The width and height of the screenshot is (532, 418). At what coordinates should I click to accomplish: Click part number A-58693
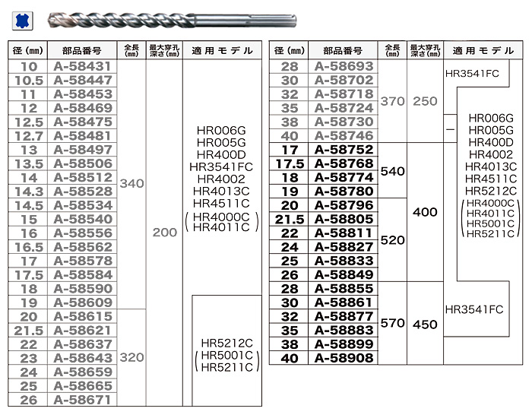coord(344,67)
